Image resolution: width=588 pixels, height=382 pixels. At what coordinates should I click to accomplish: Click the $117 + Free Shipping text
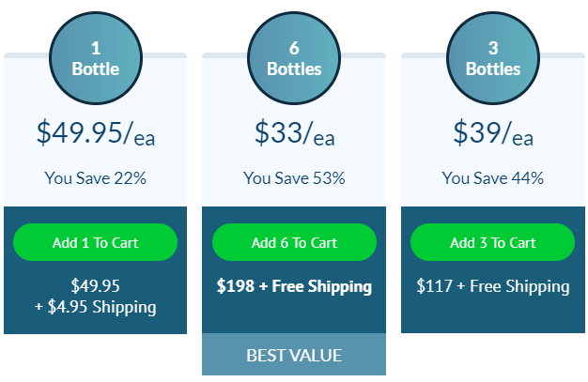click(493, 286)
